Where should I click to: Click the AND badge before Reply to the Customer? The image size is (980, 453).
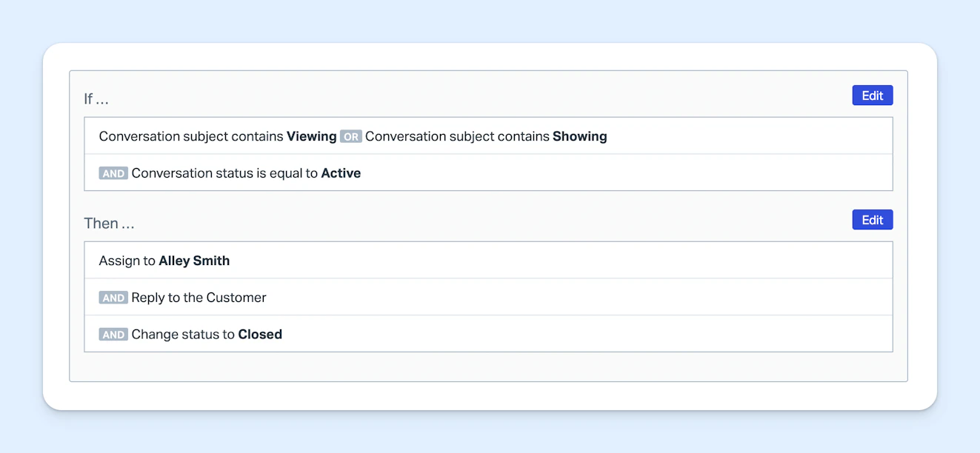coord(113,298)
